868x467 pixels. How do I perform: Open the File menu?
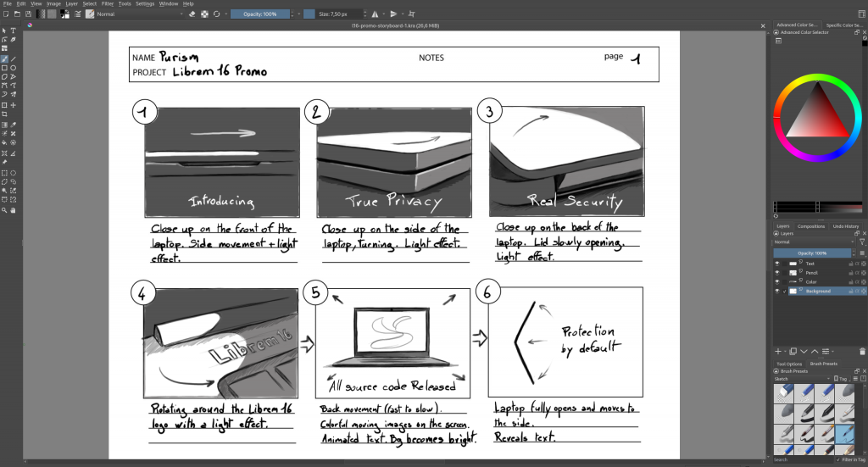[x=7, y=3]
